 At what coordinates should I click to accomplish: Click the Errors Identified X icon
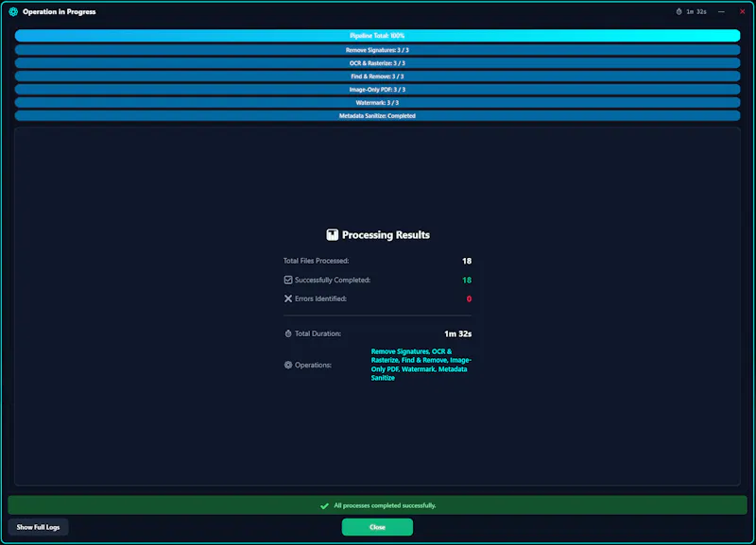pyautogui.click(x=288, y=298)
